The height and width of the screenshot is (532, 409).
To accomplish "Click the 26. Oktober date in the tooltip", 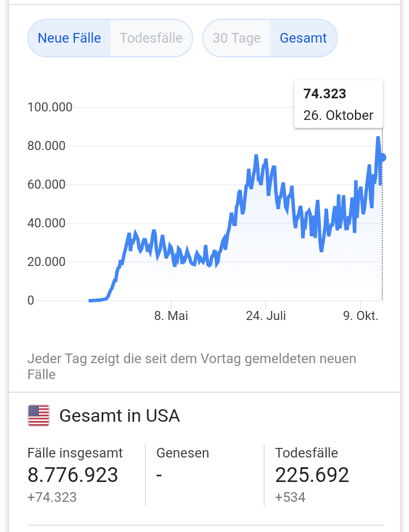I will [338, 115].
